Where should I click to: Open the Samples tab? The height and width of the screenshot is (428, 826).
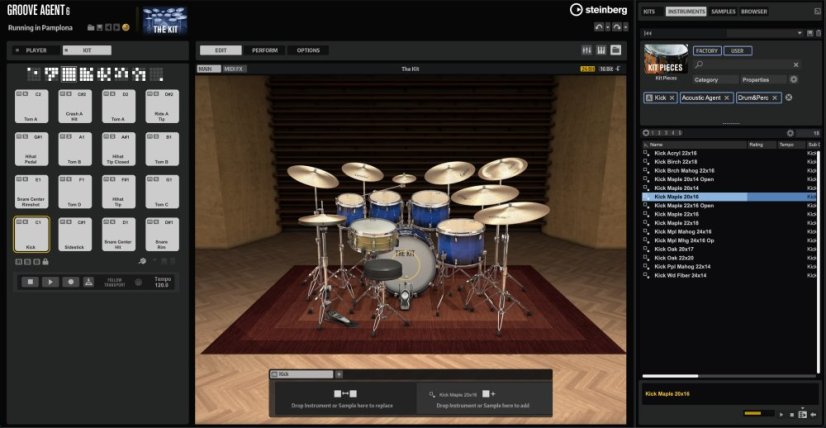(x=723, y=11)
